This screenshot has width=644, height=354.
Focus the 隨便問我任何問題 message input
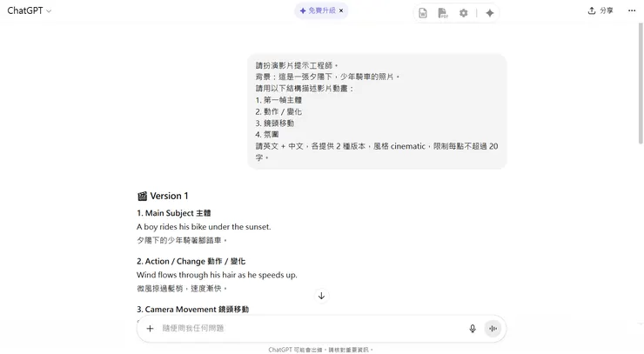[x=312, y=328]
